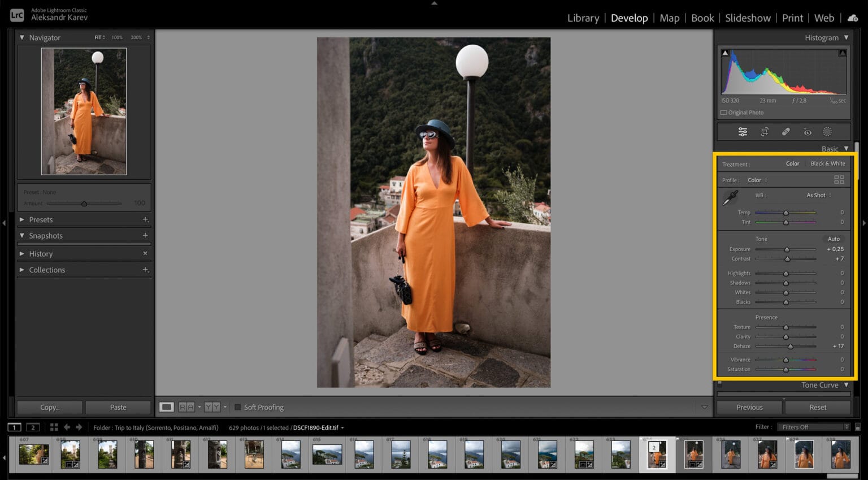The image size is (868, 480).
Task: Select the Crop Overlay tool
Action: point(764,131)
